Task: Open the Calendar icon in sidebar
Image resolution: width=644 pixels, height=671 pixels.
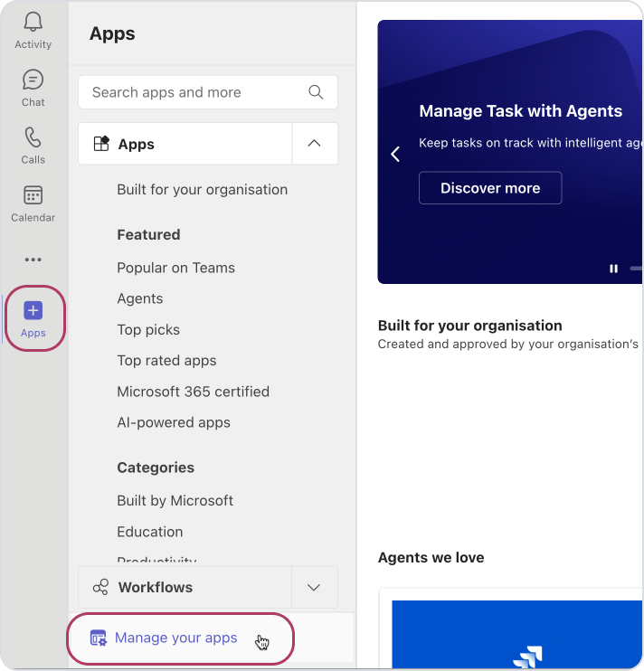Action: click(33, 195)
